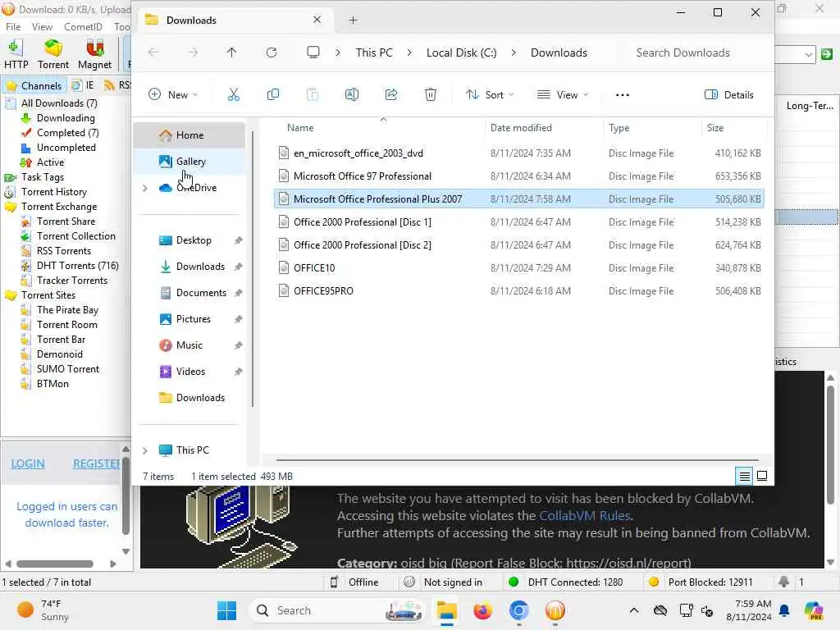Click the notification bell in system tray
This screenshot has width=840, height=630.
point(783,610)
